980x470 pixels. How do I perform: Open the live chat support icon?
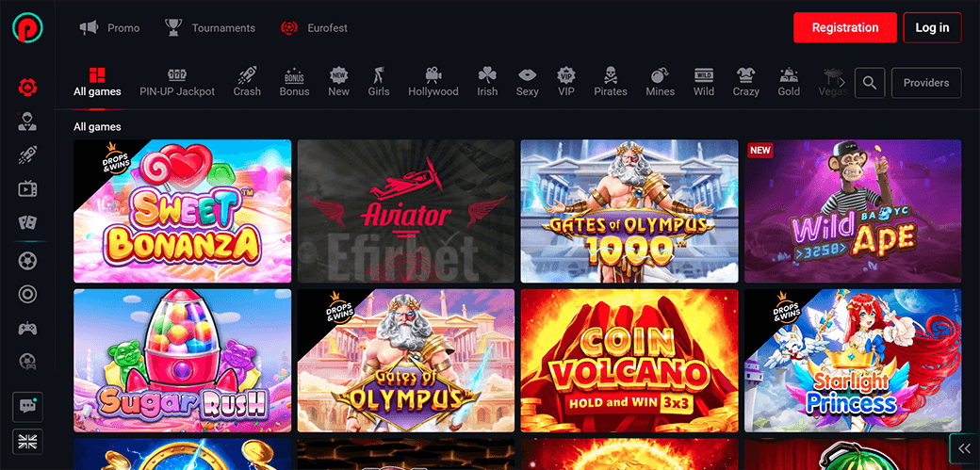click(27, 406)
